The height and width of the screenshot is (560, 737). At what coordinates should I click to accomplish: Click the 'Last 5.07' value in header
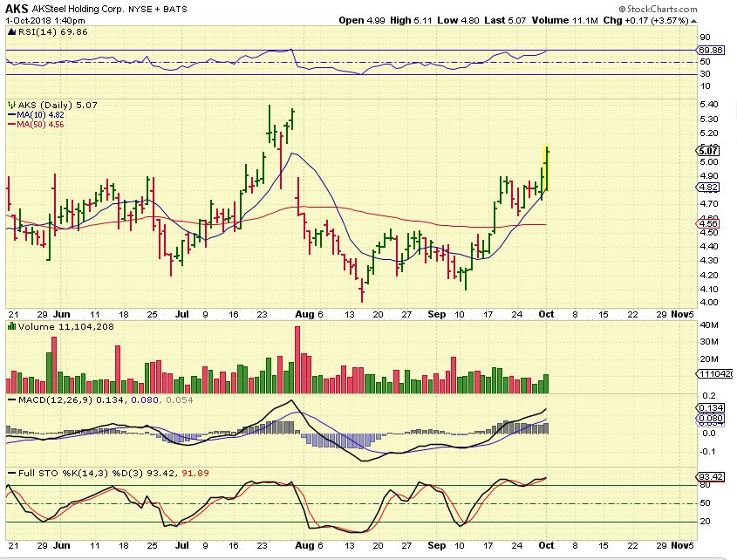tap(505, 21)
